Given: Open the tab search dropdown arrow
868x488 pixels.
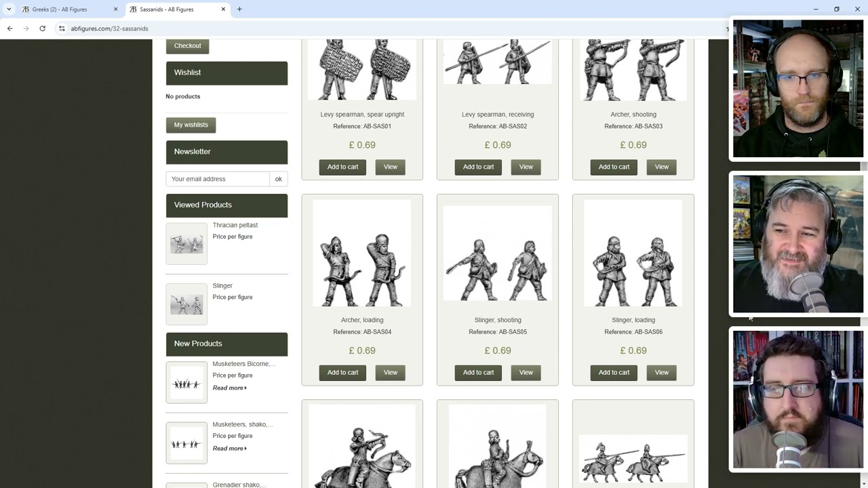Looking at the screenshot, I should [9, 9].
